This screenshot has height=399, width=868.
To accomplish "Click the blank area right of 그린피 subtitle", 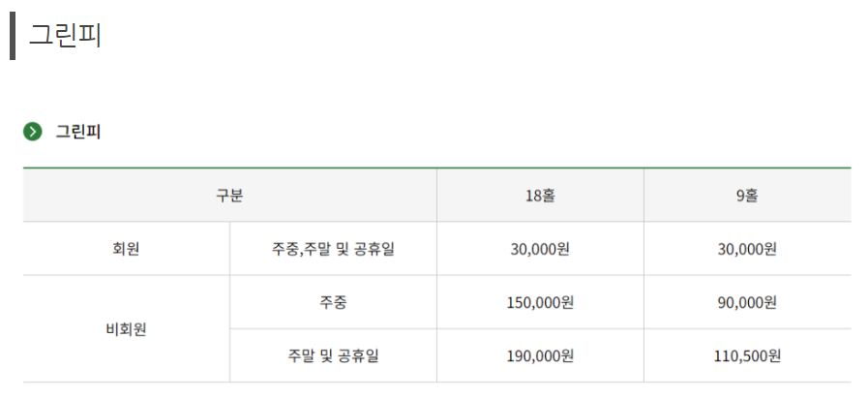I will (x=484, y=132).
